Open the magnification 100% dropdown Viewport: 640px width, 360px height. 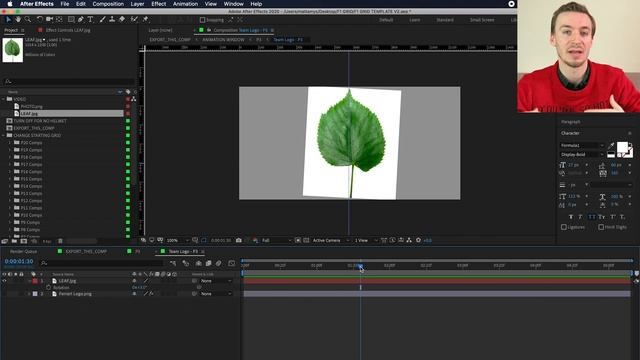(x=178, y=240)
